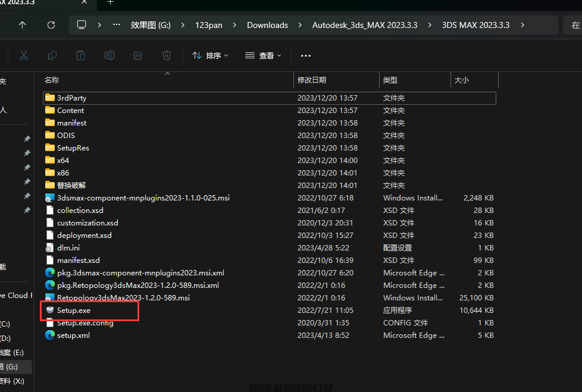
Task: Click the Refresh icon
Action: (51, 25)
